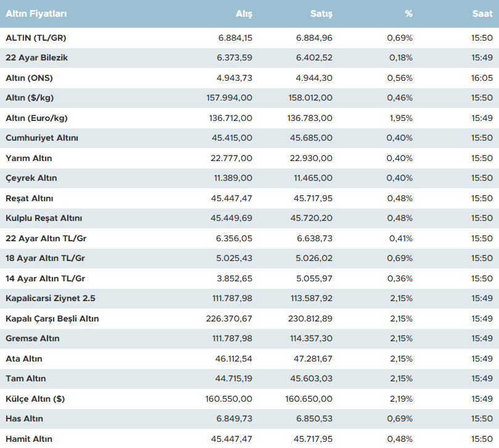Viewport: 499px width, 448px height.
Task: Click the Kapalicarsi Ziynet 2.5 label
Action: click(x=51, y=299)
